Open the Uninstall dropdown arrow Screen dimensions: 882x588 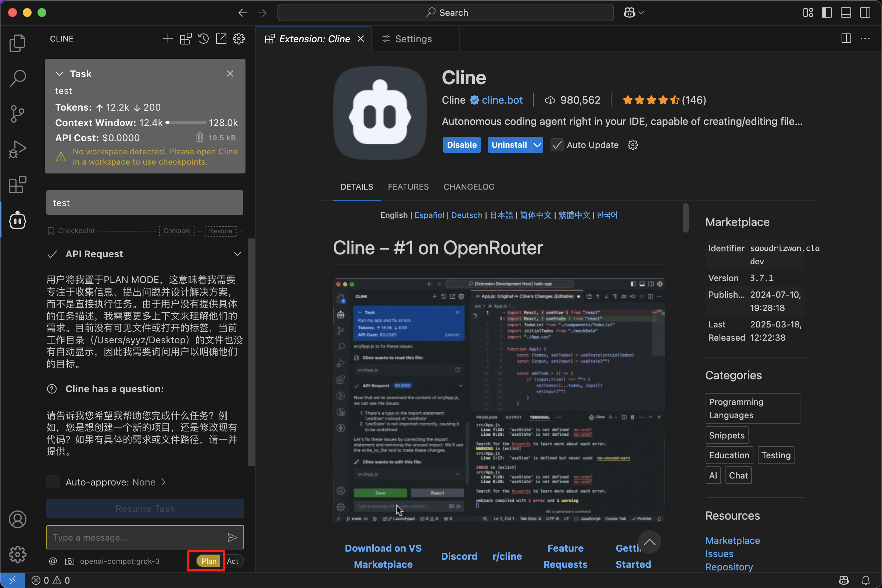tap(537, 145)
